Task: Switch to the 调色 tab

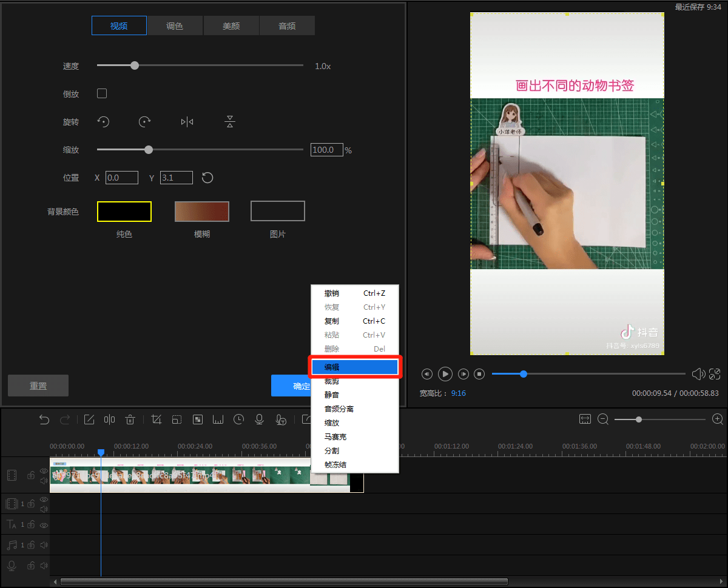Action: tap(175, 26)
